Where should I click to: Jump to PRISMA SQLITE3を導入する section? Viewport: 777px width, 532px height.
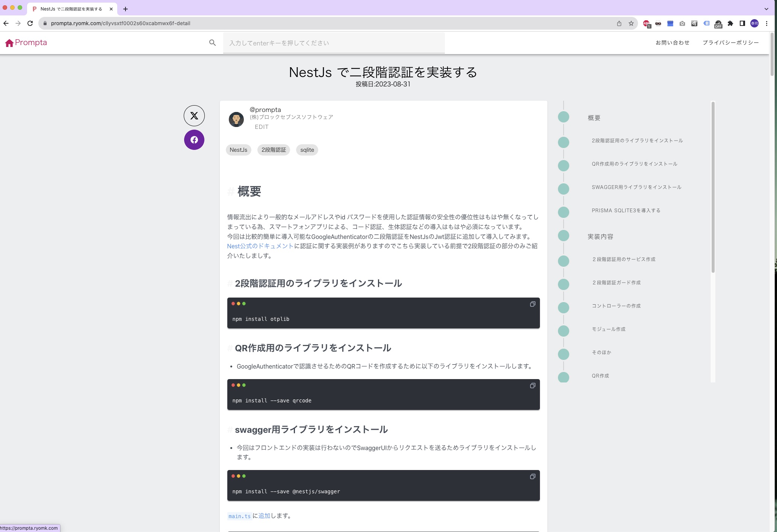tap(626, 210)
